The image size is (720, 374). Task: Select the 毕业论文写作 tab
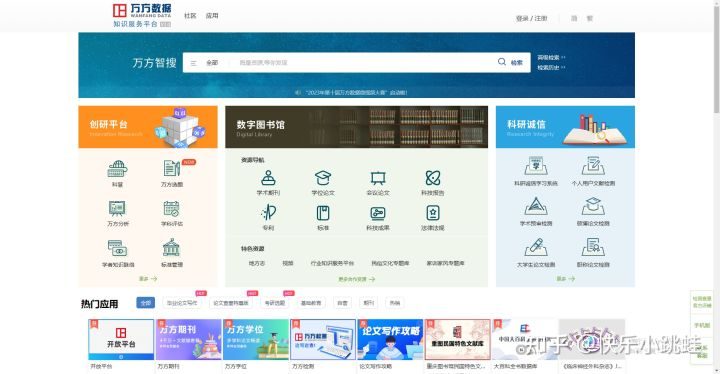pyautogui.click(x=182, y=303)
